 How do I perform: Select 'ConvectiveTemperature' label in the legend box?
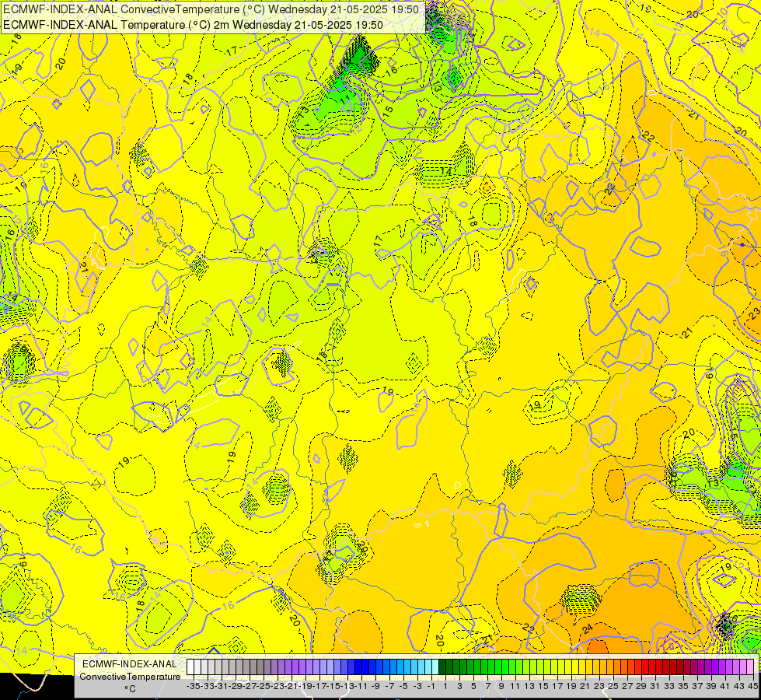click(x=130, y=676)
